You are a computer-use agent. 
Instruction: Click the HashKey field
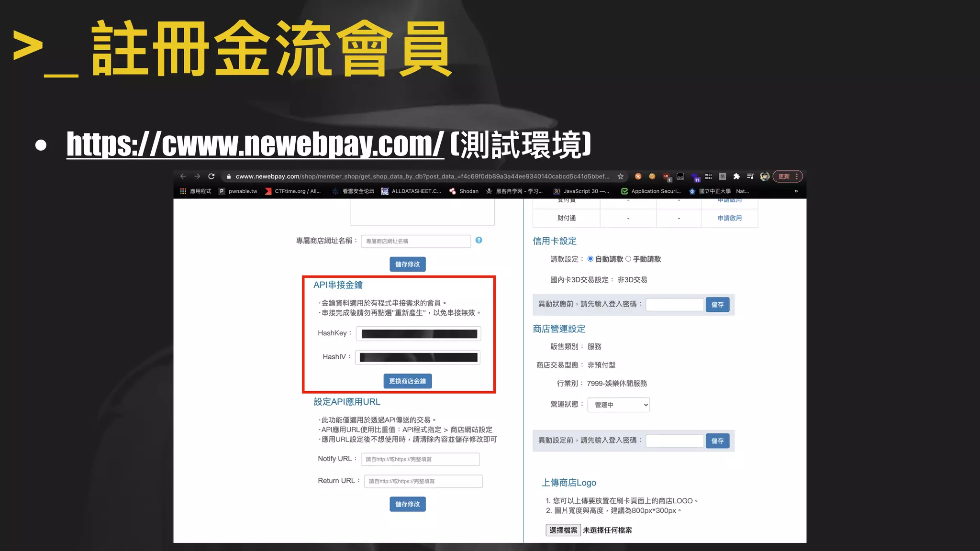click(x=419, y=334)
